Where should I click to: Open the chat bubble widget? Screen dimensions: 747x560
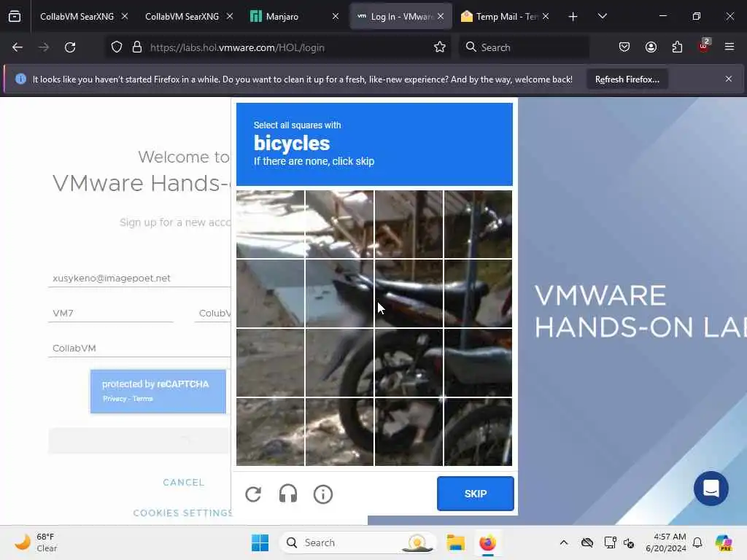click(711, 489)
